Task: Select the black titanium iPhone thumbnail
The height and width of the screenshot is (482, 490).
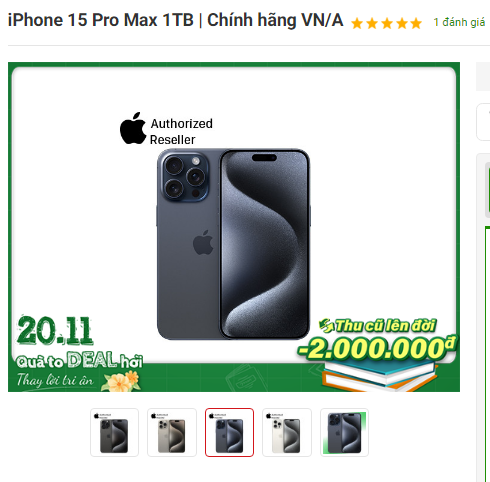Action: (x=114, y=432)
